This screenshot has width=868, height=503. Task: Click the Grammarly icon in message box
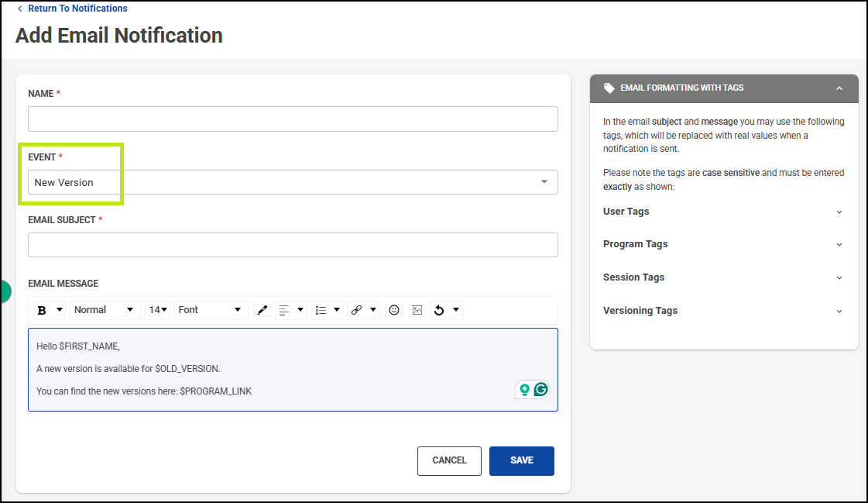click(x=540, y=389)
